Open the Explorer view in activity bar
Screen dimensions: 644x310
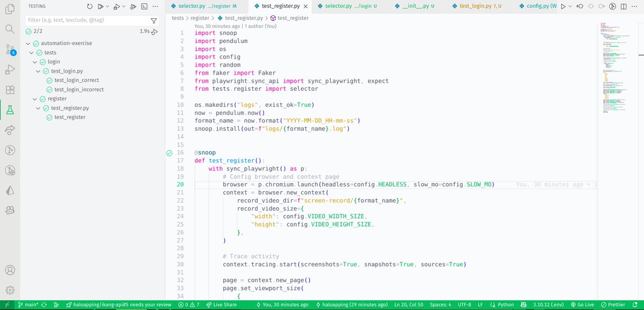tap(9, 9)
